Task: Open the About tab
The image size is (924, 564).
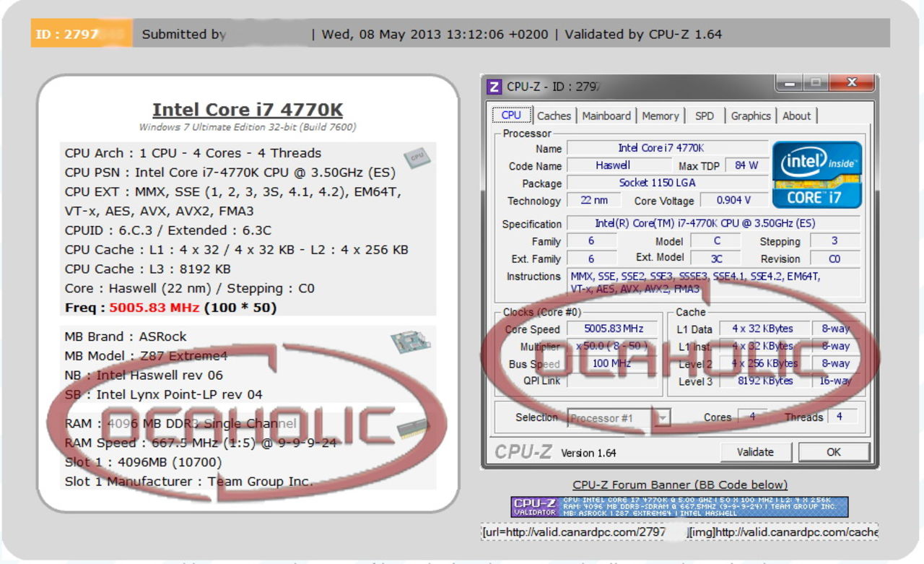Action: coord(797,115)
